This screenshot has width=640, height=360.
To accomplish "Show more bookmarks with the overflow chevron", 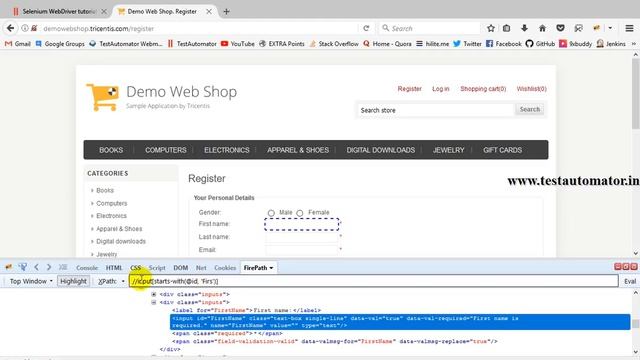I will click(634, 44).
